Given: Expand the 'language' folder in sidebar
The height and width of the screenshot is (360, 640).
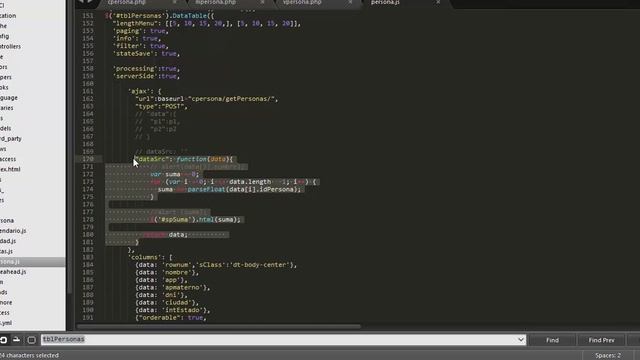Looking at the screenshot, I should click(9, 98).
